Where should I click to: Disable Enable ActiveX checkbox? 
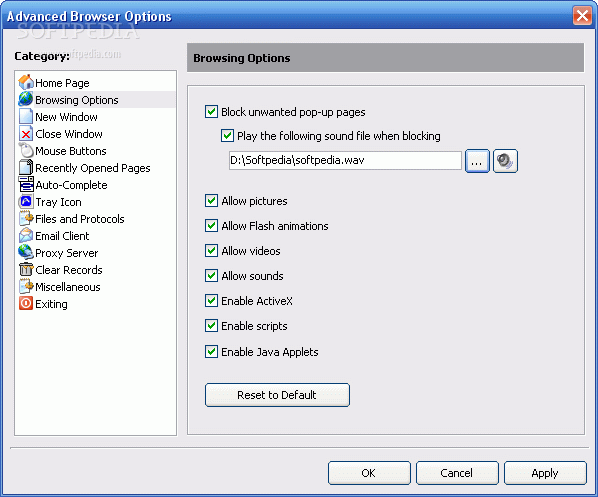pyautogui.click(x=211, y=301)
